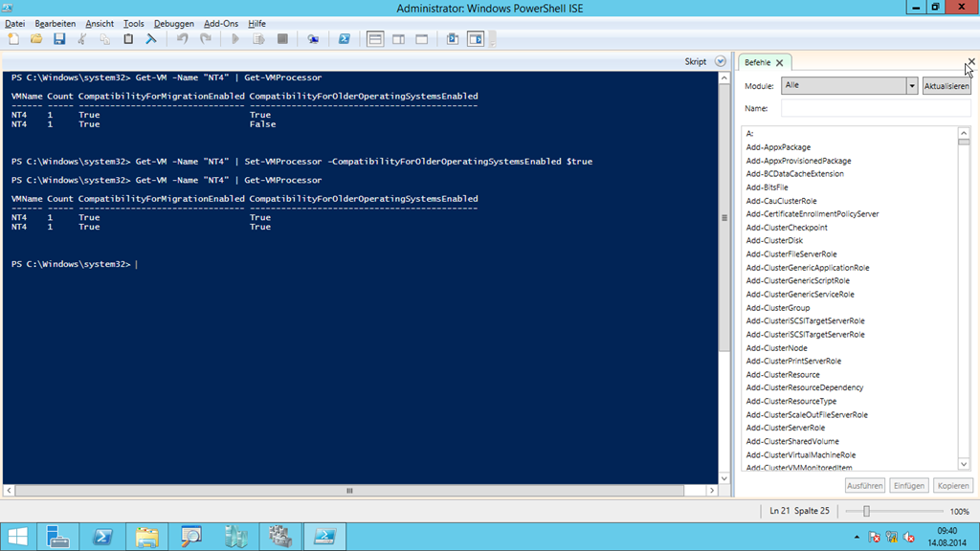980x551 pixels.
Task: Show hidden tray icons arrow
Action: [x=857, y=538]
